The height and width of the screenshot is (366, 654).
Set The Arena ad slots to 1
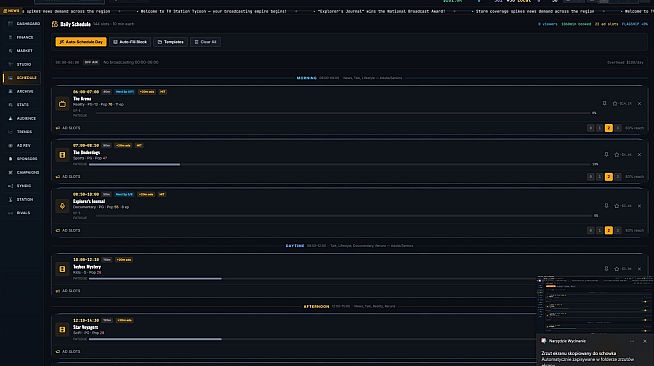click(x=600, y=128)
